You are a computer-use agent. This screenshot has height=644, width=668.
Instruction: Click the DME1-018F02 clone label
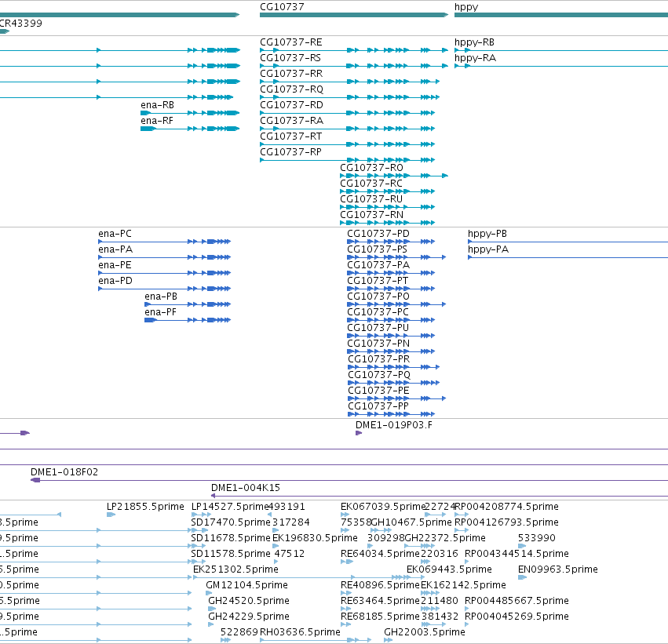click(64, 472)
